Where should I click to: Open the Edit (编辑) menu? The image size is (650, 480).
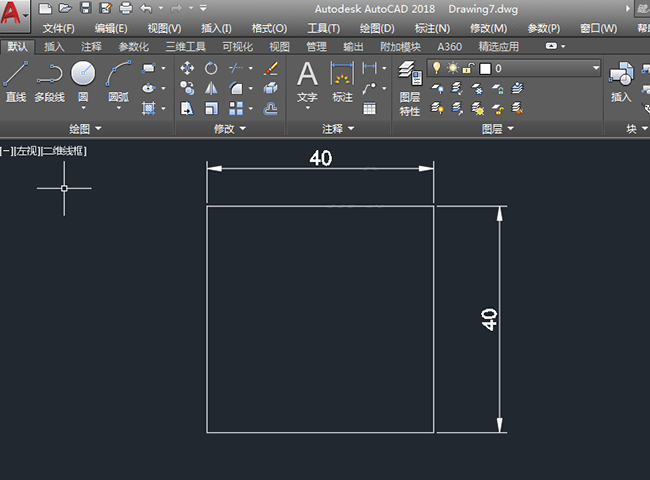tap(111, 29)
